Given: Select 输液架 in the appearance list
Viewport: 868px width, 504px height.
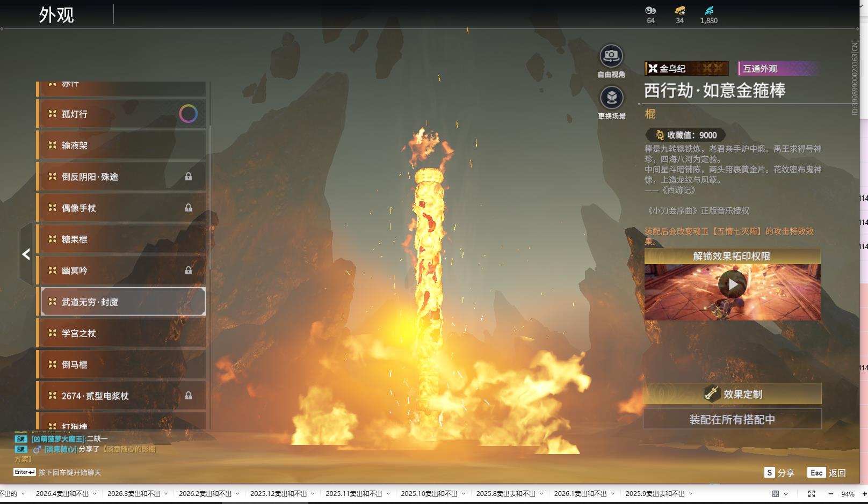Looking at the screenshot, I should click(x=121, y=145).
